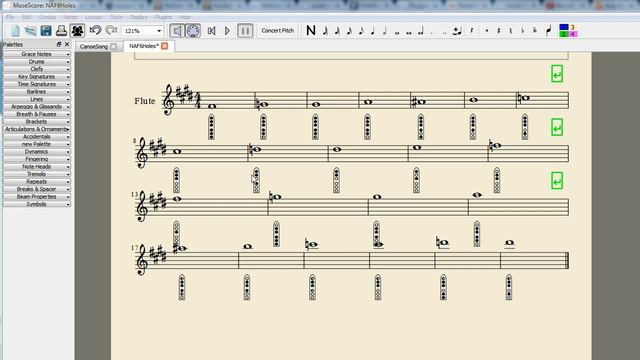Screen dimensions: 640x360
Task: Print the score using the printer icon
Action: (61, 31)
